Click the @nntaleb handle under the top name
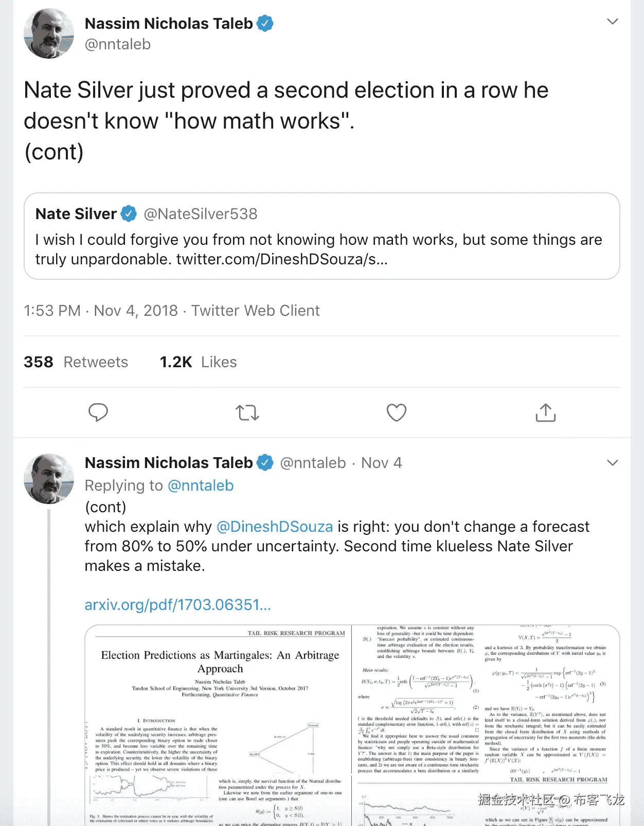 [x=118, y=45]
